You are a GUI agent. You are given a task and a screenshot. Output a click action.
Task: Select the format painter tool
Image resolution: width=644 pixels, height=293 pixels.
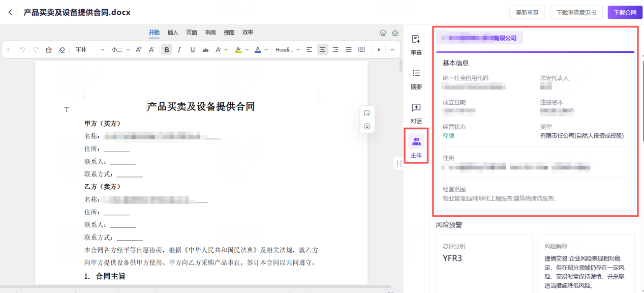[x=49, y=50]
